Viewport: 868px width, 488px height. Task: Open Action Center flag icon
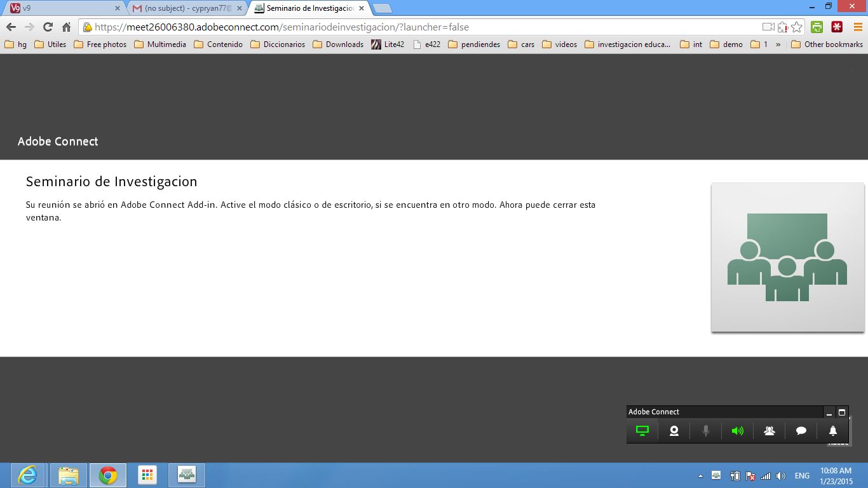click(750, 475)
